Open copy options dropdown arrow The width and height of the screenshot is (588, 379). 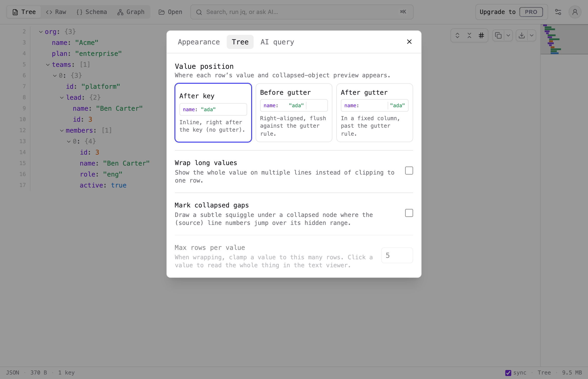pyautogui.click(x=508, y=35)
